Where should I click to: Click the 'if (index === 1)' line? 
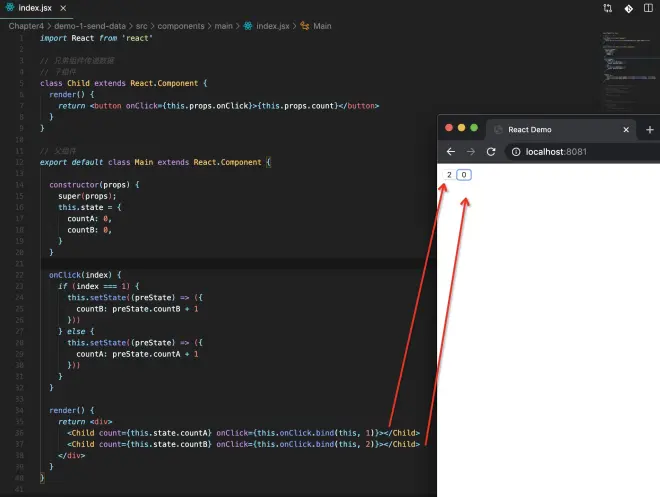[x=98, y=286]
